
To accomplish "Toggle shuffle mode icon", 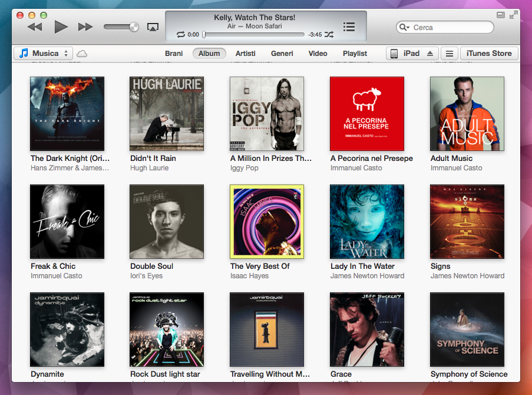I will 329,34.
